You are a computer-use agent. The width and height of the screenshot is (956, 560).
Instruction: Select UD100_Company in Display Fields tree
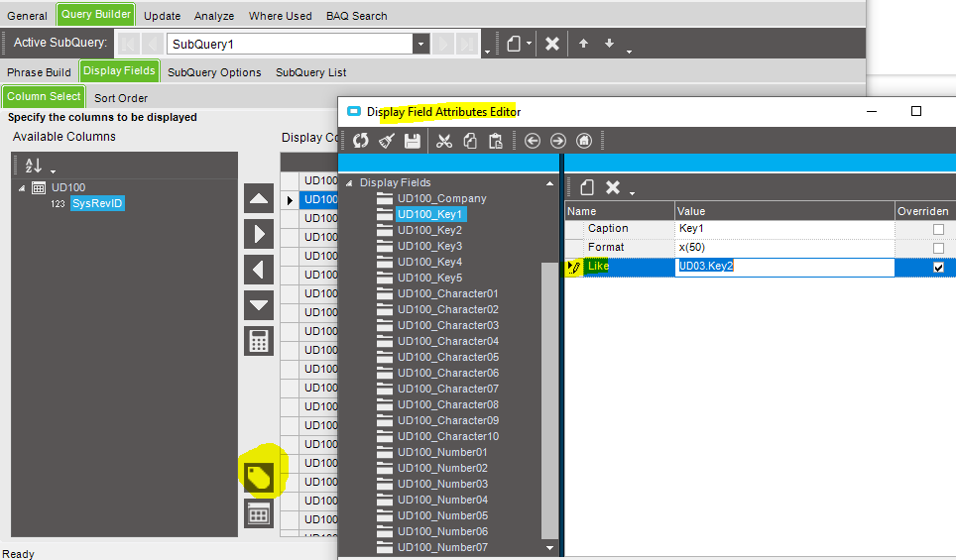click(442, 198)
